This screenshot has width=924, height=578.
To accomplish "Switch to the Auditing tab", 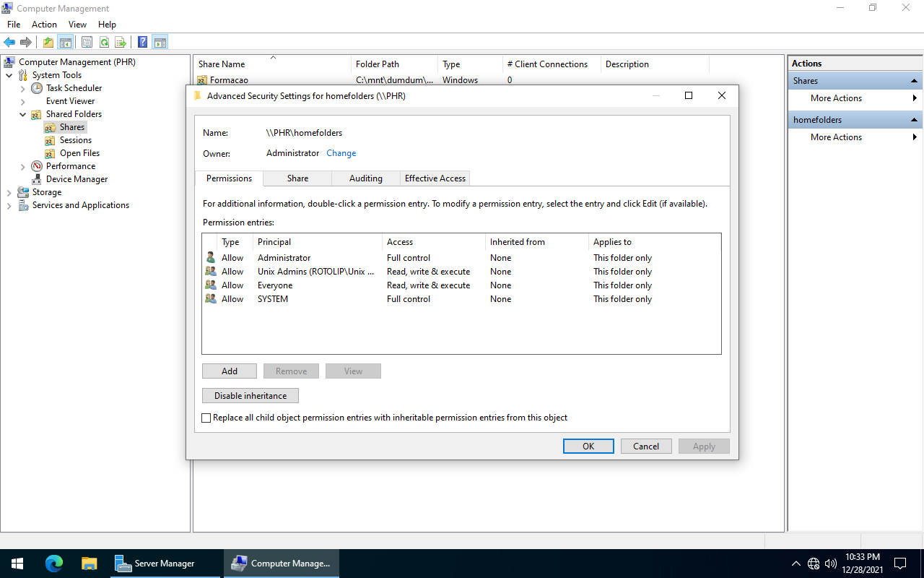I will 365,178.
